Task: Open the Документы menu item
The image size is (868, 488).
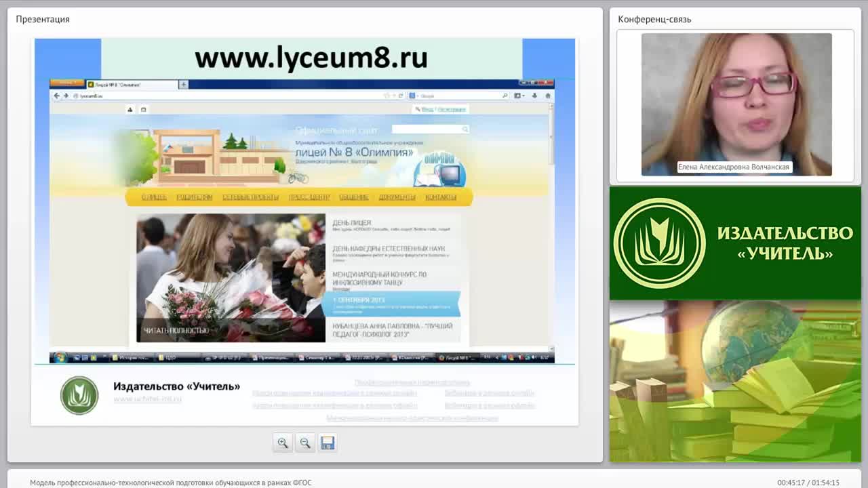Action: coord(397,197)
